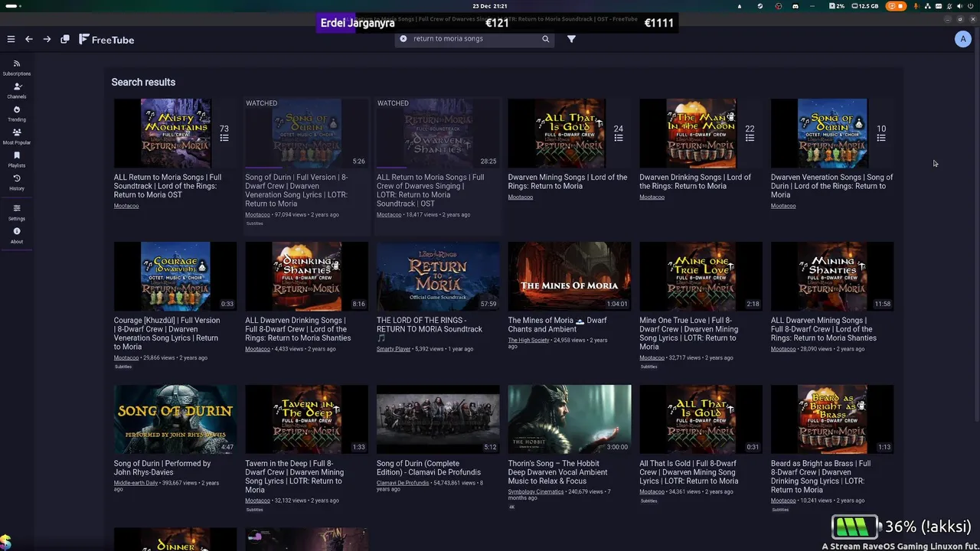Open 'Song of Durin | Full Version' watched video title
980x551 pixels.
point(296,191)
